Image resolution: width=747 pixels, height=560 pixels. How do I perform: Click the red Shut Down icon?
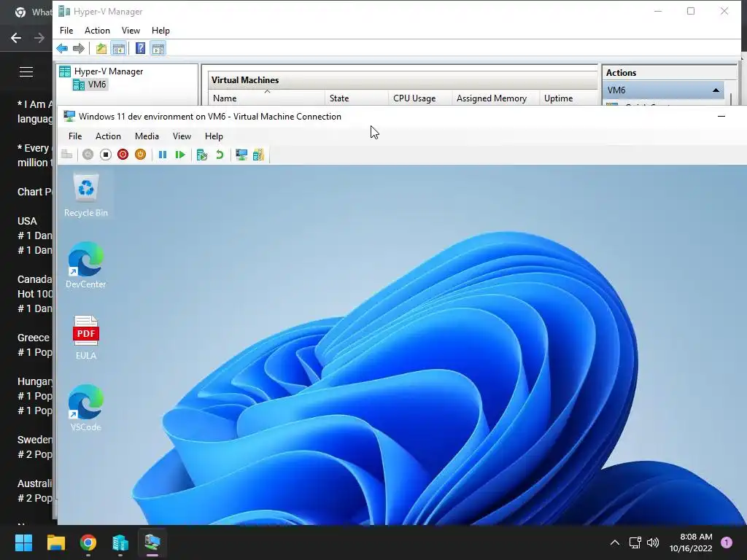coord(123,155)
